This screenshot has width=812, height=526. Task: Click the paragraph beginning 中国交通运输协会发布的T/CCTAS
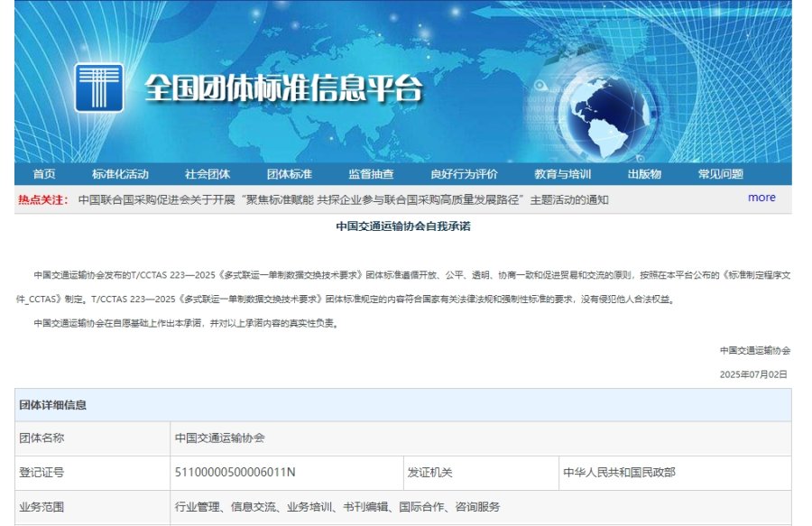tap(403, 287)
